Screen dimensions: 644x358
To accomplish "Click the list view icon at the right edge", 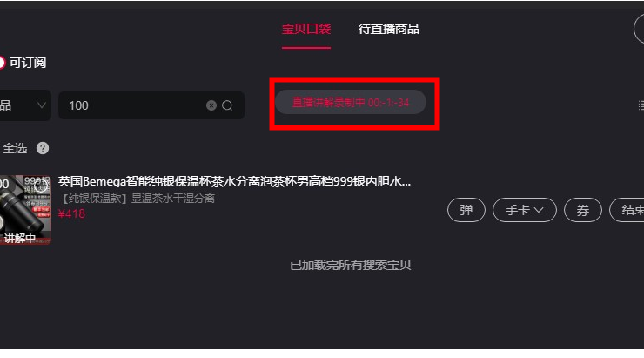I will (641, 105).
